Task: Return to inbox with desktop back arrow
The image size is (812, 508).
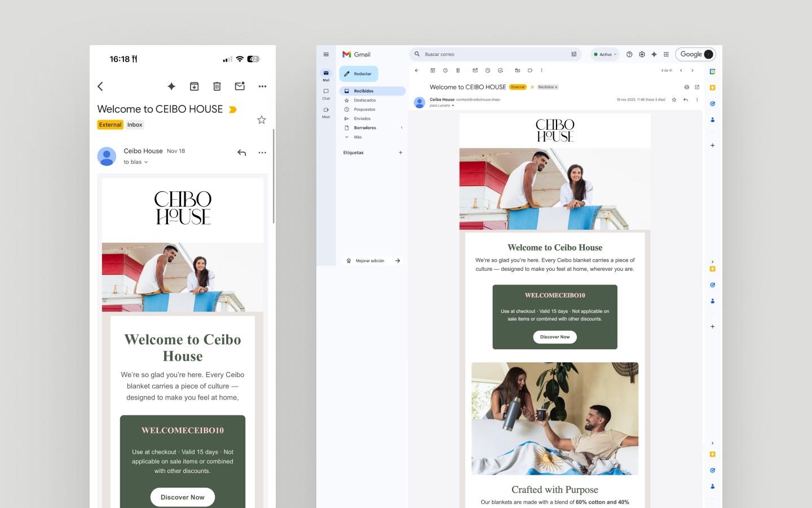Action: (x=417, y=71)
